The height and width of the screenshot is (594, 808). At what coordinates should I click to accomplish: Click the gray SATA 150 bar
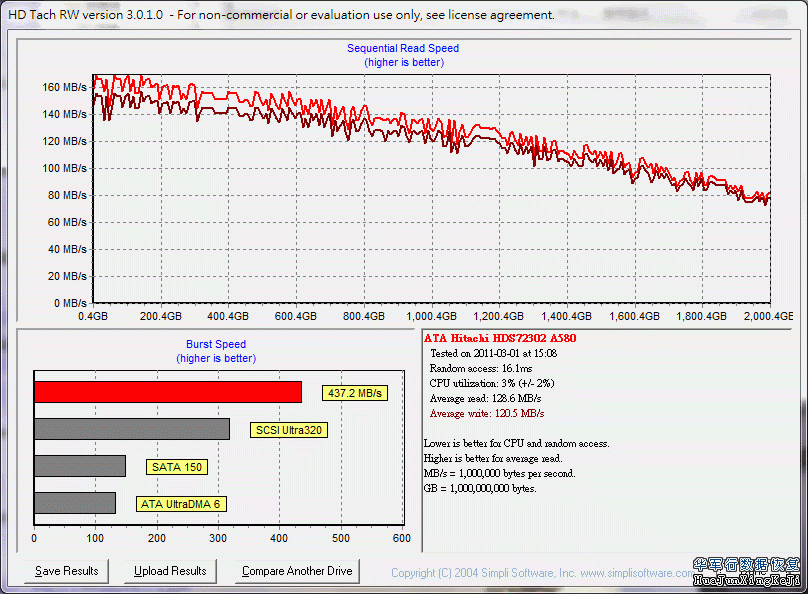pos(80,466)
